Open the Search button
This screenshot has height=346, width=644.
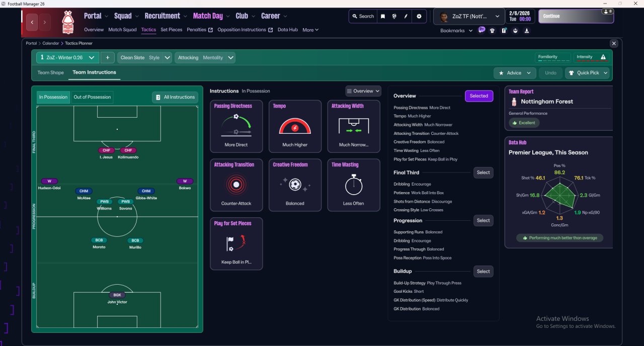pyautogui.click(x=363, y=16)
